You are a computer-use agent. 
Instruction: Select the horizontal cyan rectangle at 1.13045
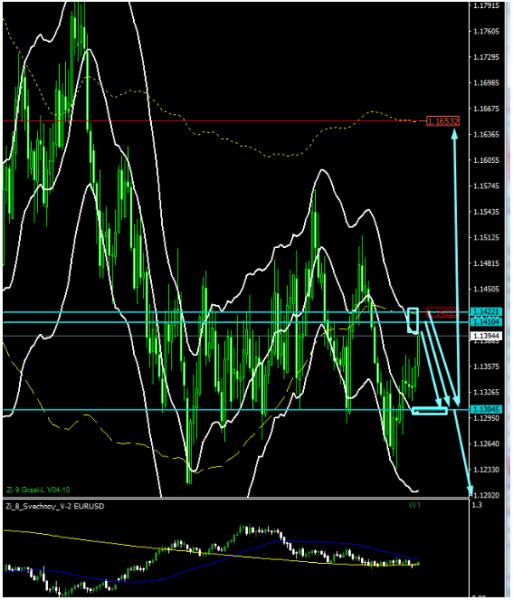click(430, 411)
